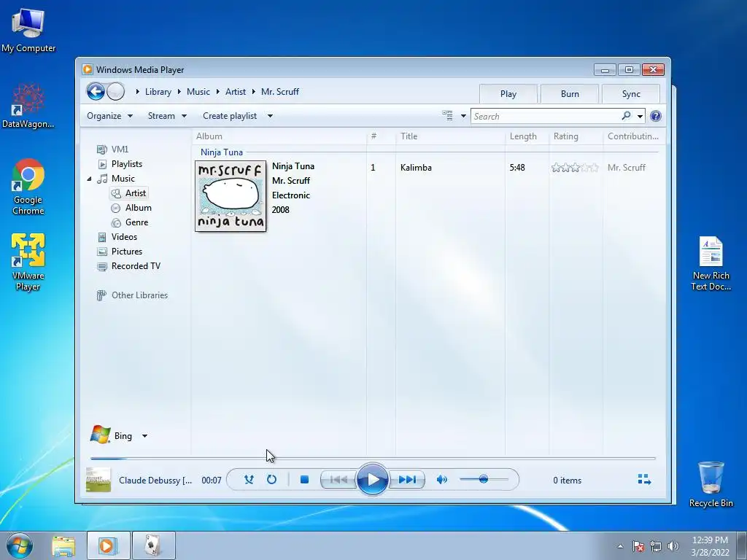Click the Back navigation arrow

tap(96, 91)
